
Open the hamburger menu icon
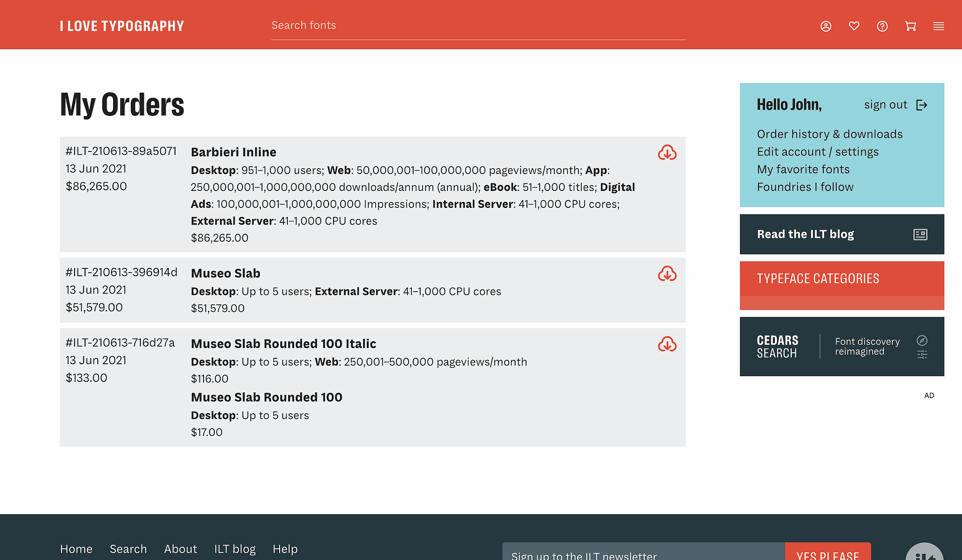click(939, 26)
